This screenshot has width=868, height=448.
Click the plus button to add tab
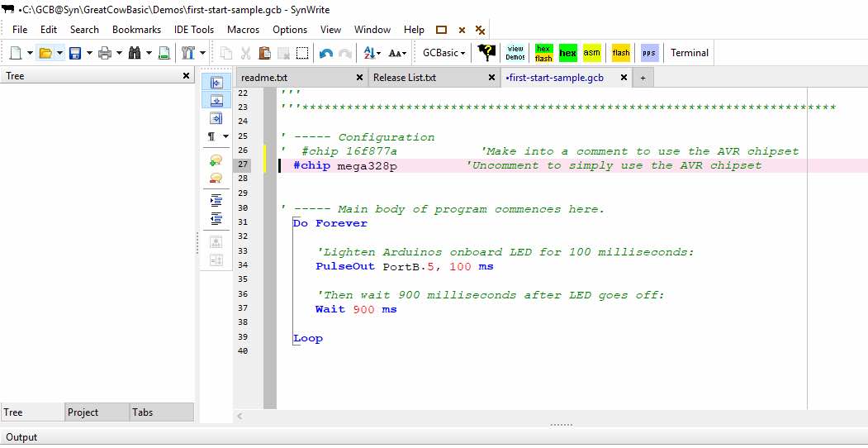tap(643, 79)
